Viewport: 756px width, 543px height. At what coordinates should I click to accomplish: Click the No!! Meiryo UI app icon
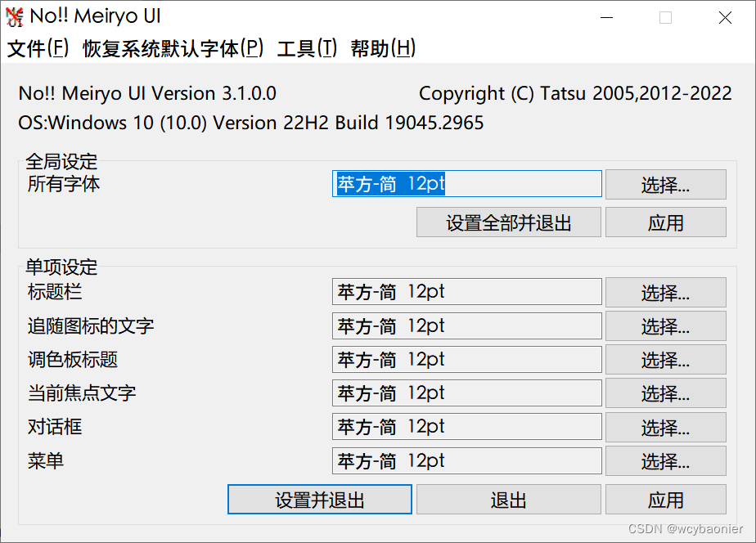pyautogui.click(x=14, y=17)
